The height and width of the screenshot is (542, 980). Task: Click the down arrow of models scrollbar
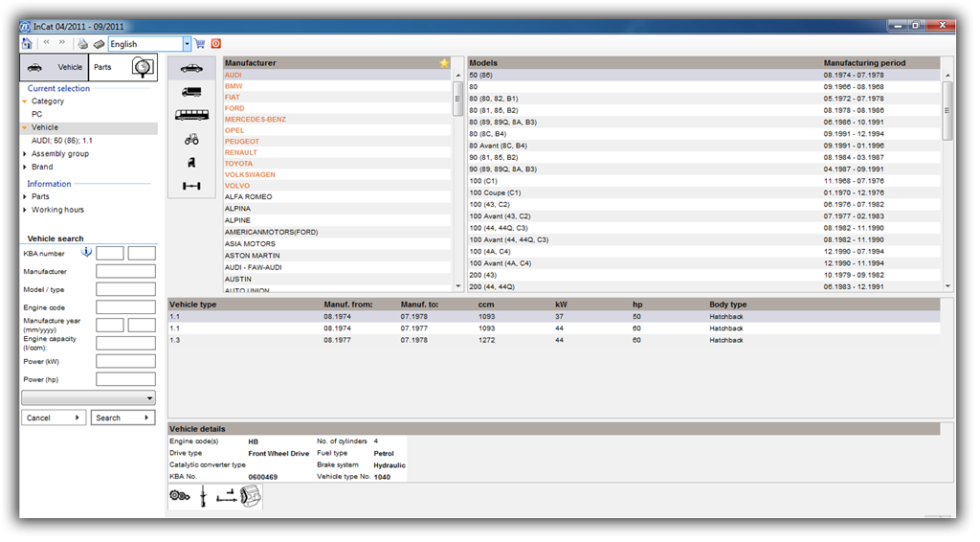click(947, 285)
